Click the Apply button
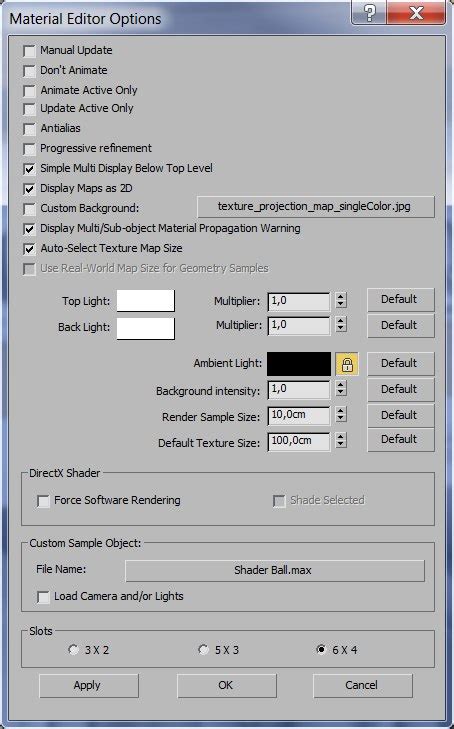Screen dimensions: 454x729 89,685
